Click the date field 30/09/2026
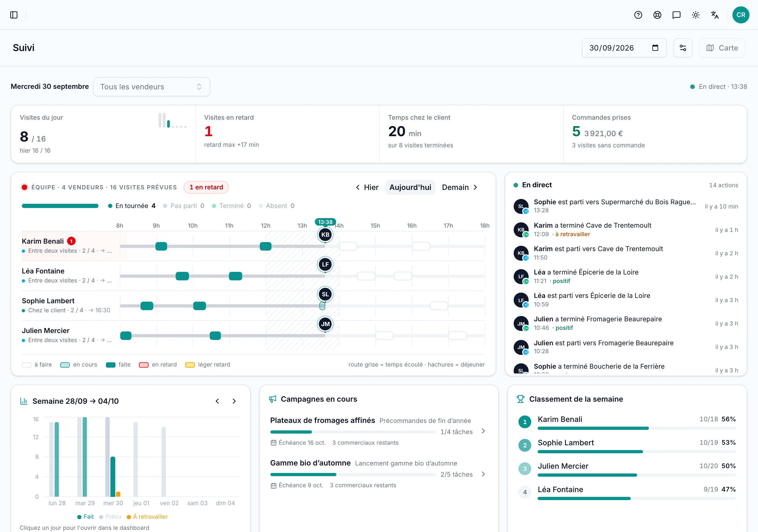Viewport: 758px width, 532px height. (624, 48)
